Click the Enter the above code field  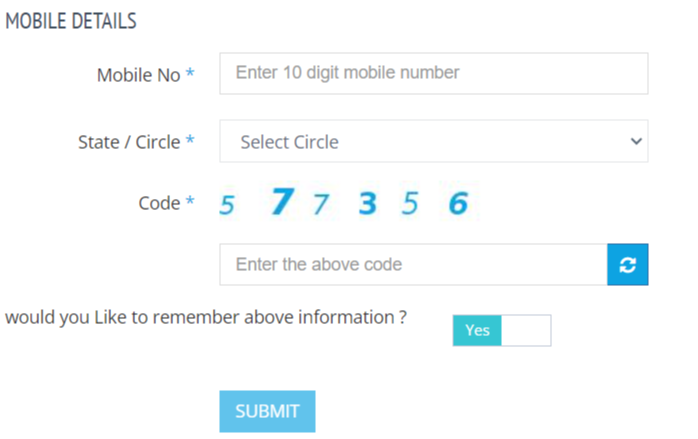414,264
